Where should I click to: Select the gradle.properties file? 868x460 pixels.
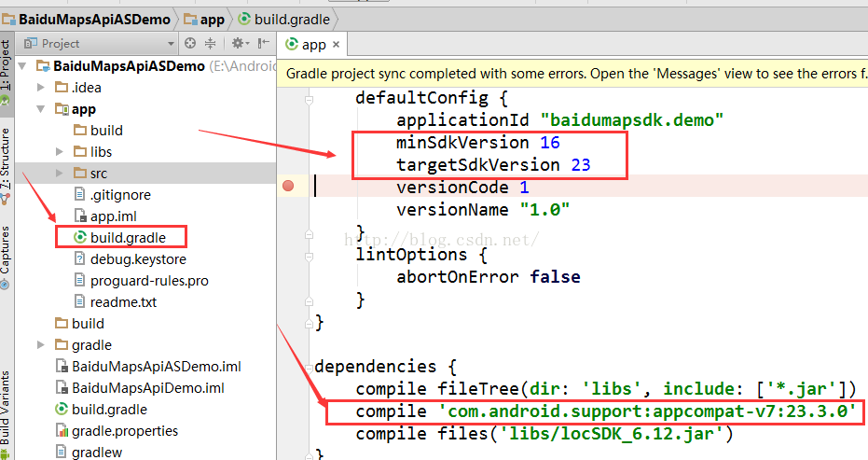[x=117, y=431]
